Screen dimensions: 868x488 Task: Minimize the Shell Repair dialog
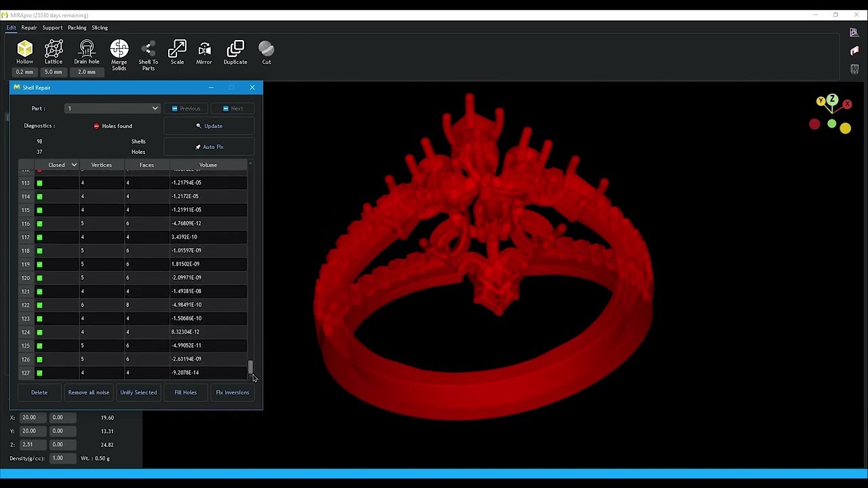[x=211, y=87]
